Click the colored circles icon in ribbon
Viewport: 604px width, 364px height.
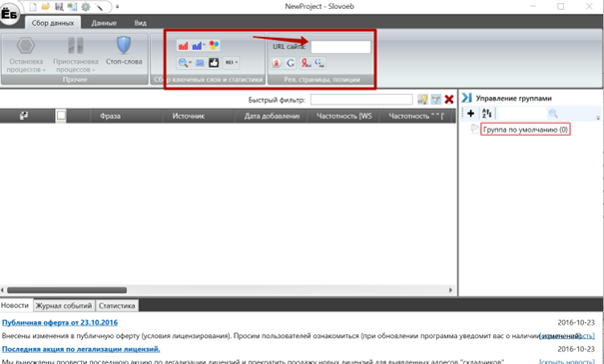[x=214, y=46]
